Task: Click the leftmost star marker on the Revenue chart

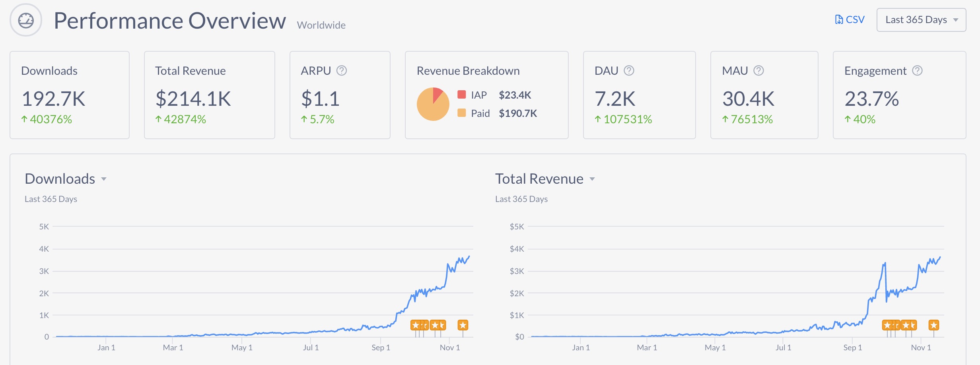Action: [x=887, y=325]
